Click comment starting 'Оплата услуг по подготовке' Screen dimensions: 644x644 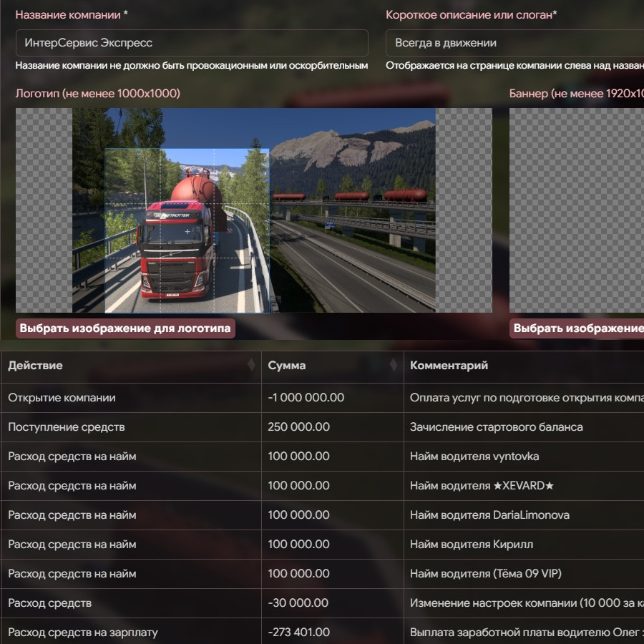pyautogui.click(x=527, y=398)
